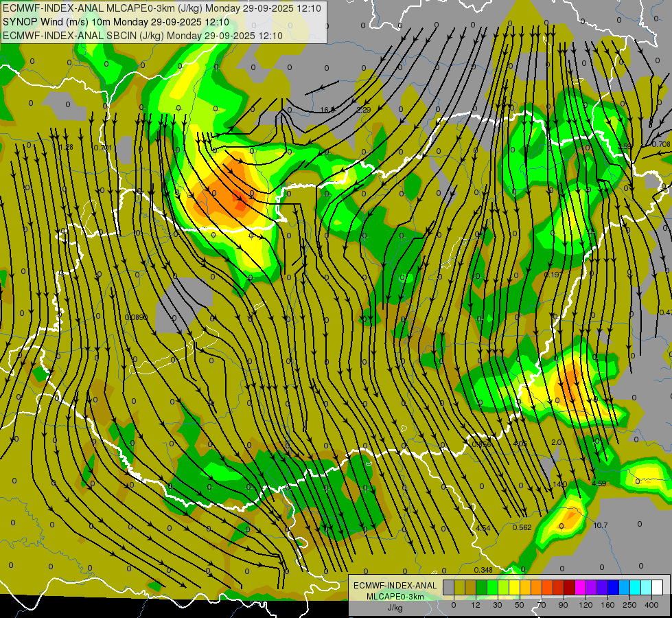Click the map value 4.05
This screenshot has width=672, height=618.
point(520,444)
